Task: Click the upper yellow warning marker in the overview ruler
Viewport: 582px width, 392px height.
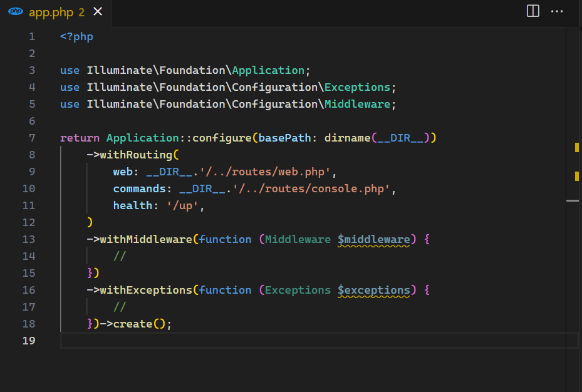Action: [577, 148]
